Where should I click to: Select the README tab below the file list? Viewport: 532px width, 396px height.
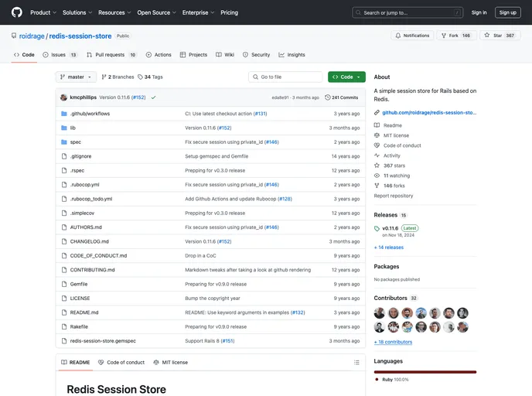[75, 363]
